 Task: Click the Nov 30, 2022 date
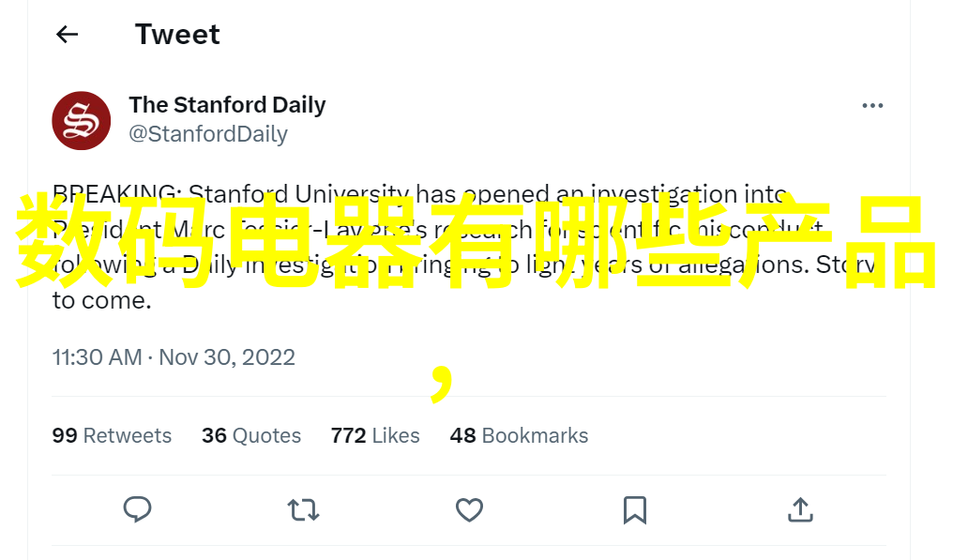(x=227, y=357)
